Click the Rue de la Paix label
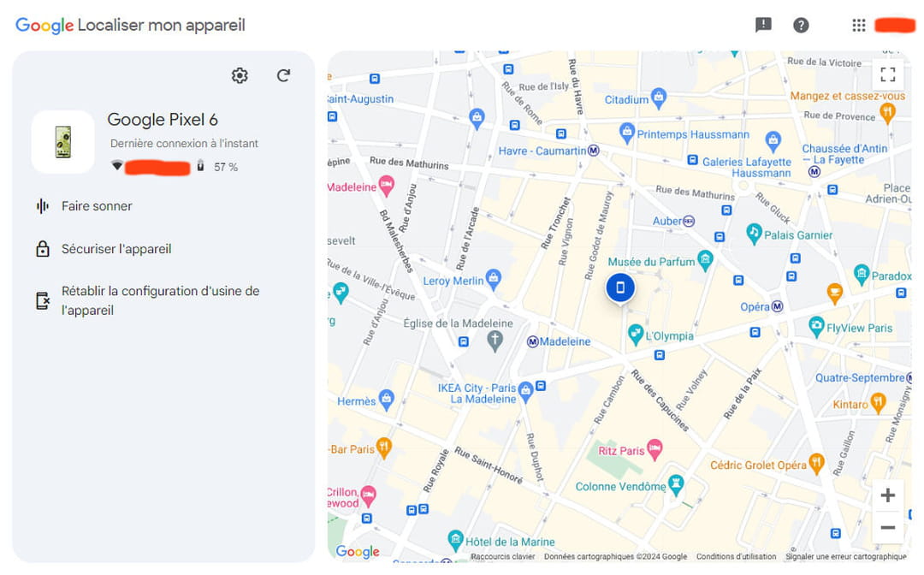 pyautogui.click(x=743, y=394)
